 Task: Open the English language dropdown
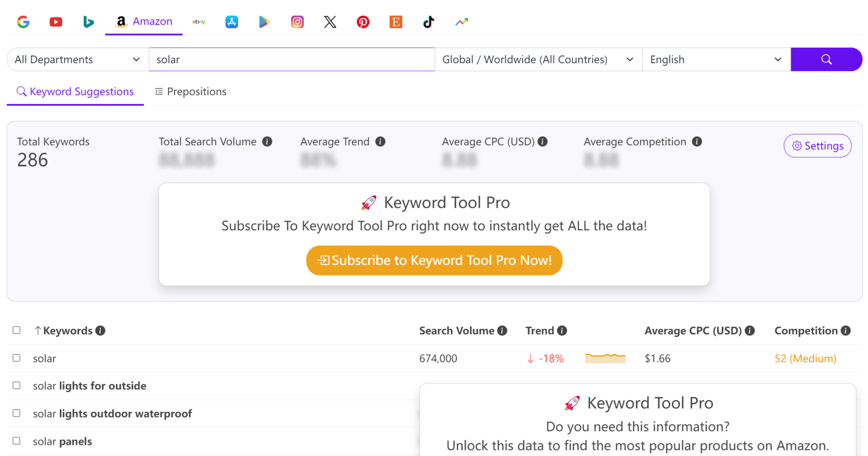(716, 59)
